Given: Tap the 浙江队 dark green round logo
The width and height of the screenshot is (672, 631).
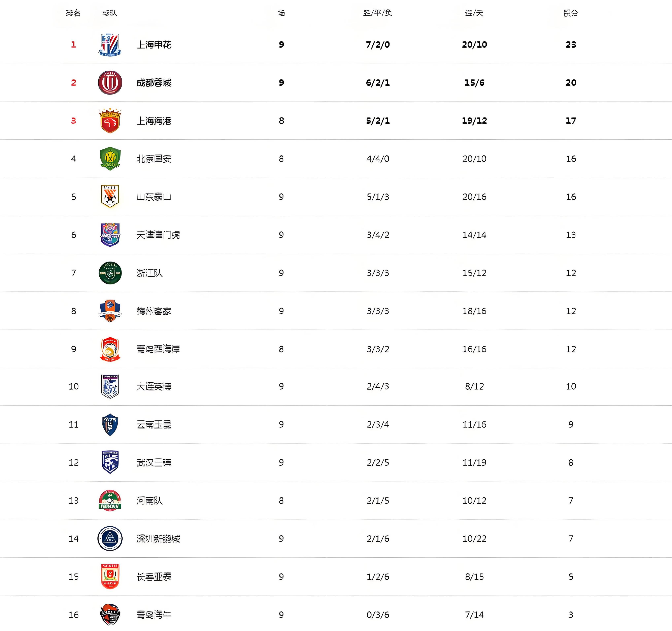Looking at the screenshot, I should pos(110,273).
